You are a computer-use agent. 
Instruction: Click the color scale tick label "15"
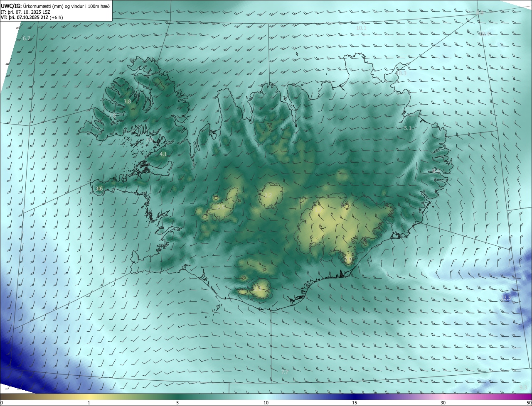[355, 403]
